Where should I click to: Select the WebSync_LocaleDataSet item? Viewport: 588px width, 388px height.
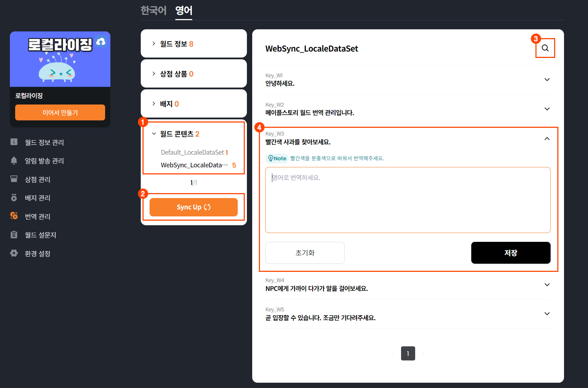194,165
